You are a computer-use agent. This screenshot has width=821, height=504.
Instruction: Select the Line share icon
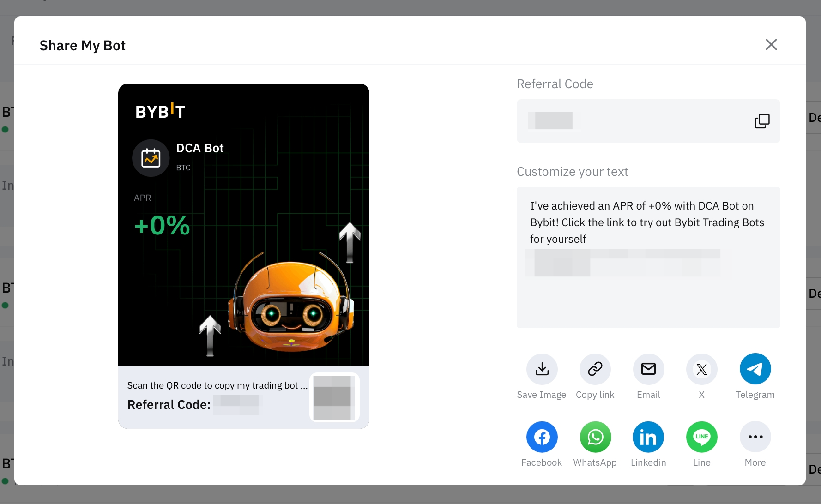(x=701, y=437)
